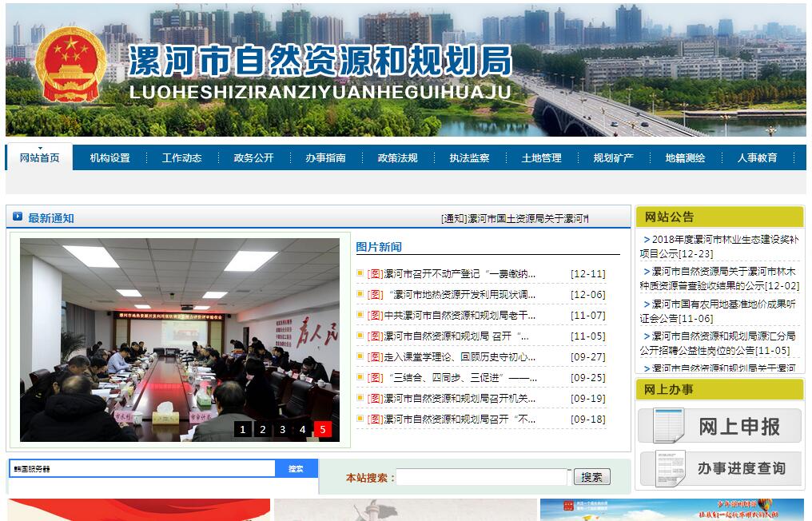The width and height of the screenshot is (812, 521).
Task: Click the 网上申报 document icon
Action: point(668,425)
